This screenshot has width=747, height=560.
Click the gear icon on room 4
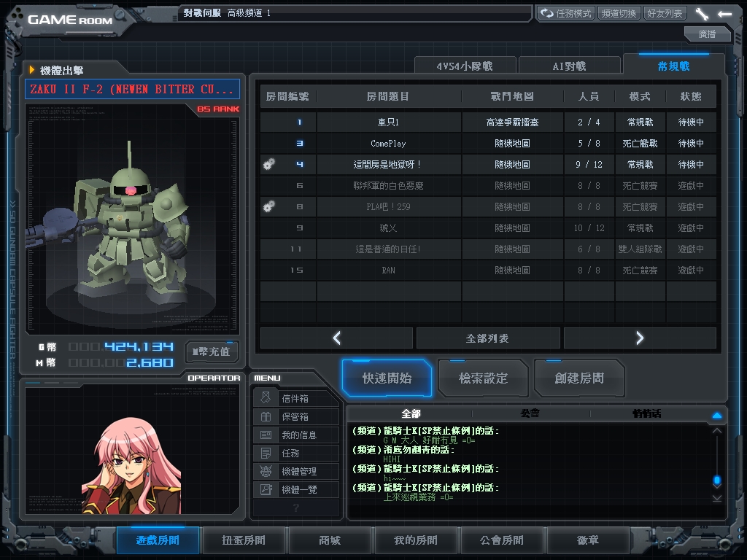click(x=268, y=164)
